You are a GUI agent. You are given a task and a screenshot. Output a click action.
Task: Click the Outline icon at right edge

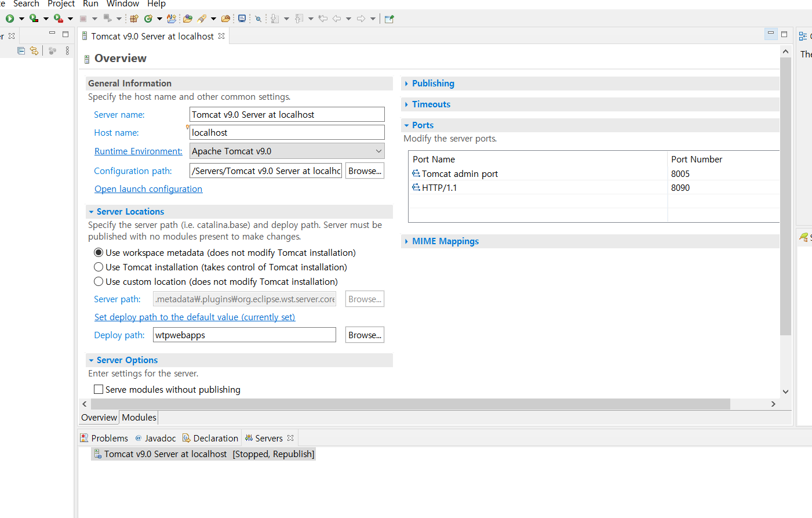803,36
